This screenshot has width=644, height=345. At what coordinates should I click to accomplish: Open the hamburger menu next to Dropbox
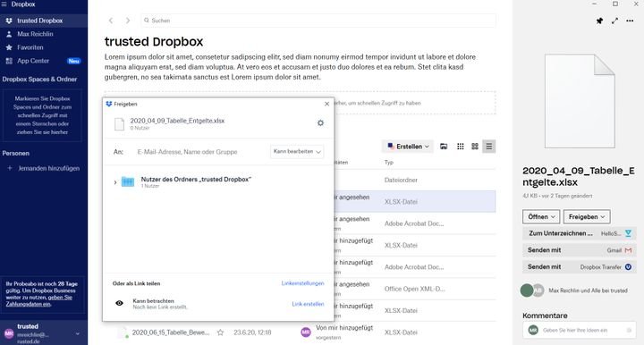pyautogui.click(x=4, y=4)
